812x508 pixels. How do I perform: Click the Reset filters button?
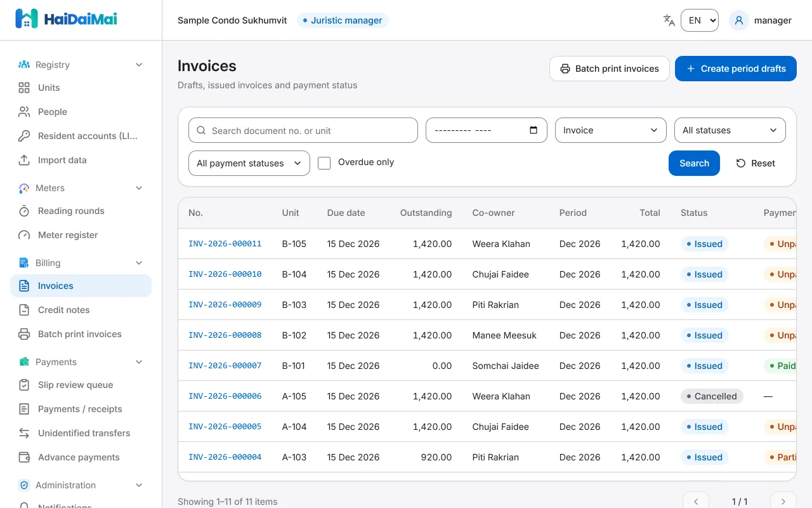[756, 163]
